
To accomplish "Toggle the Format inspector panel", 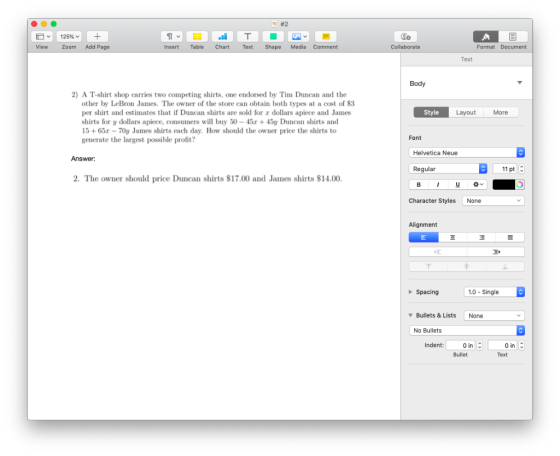I will tap(486, 36).
